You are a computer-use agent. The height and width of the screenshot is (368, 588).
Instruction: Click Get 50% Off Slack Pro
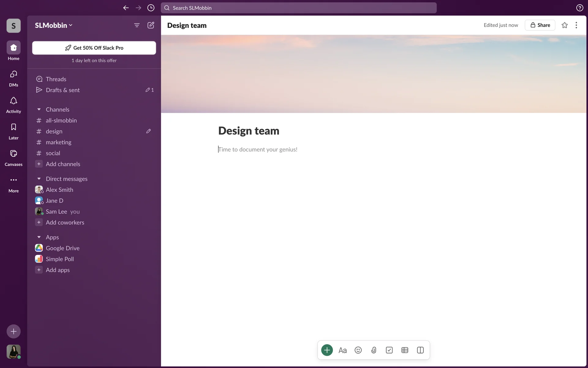(x=94, y=48)
